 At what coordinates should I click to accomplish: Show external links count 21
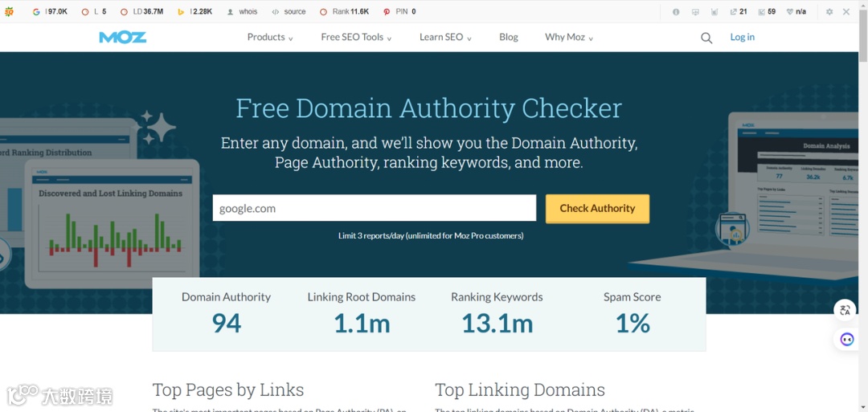[x=739, y=11]
